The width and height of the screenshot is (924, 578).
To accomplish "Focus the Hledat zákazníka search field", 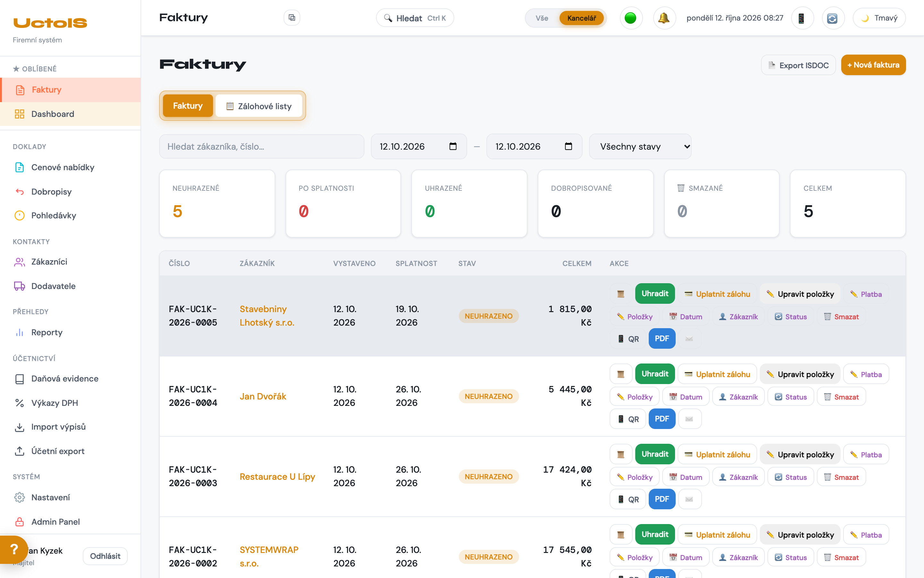I will point(261,146).
